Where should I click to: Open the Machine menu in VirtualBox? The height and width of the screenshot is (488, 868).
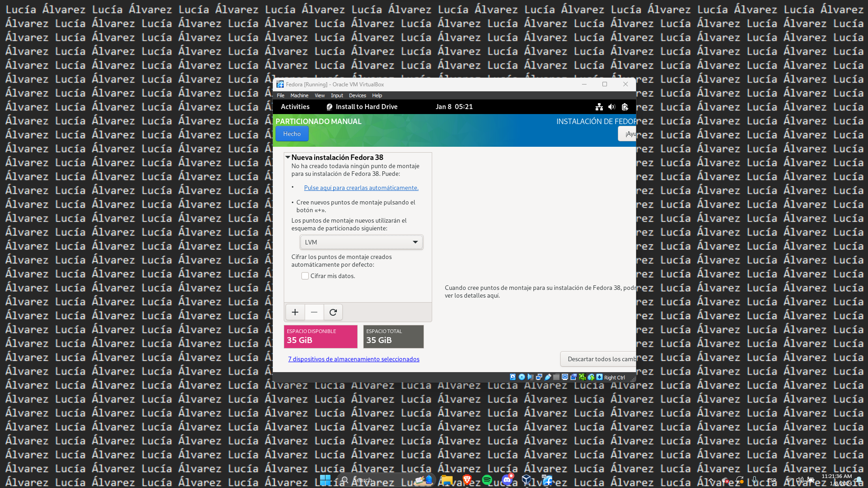pyautogui.click(x=299, y=95)
